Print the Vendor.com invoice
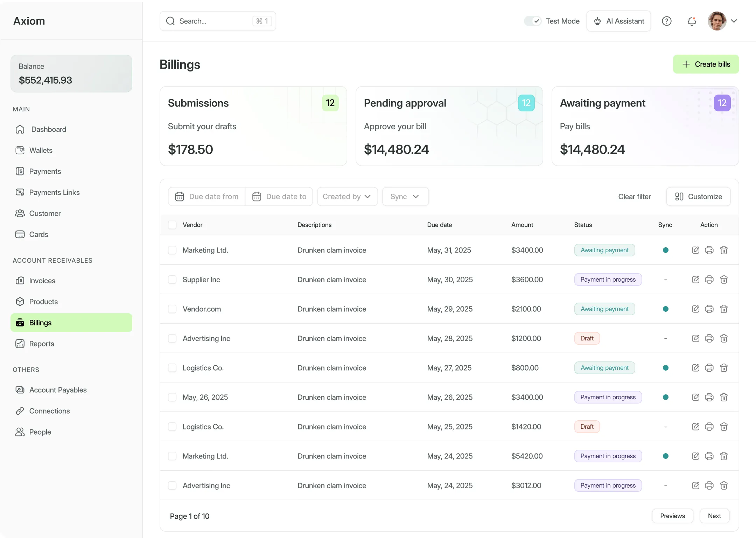The image size is (756, 538). (709, 309)
